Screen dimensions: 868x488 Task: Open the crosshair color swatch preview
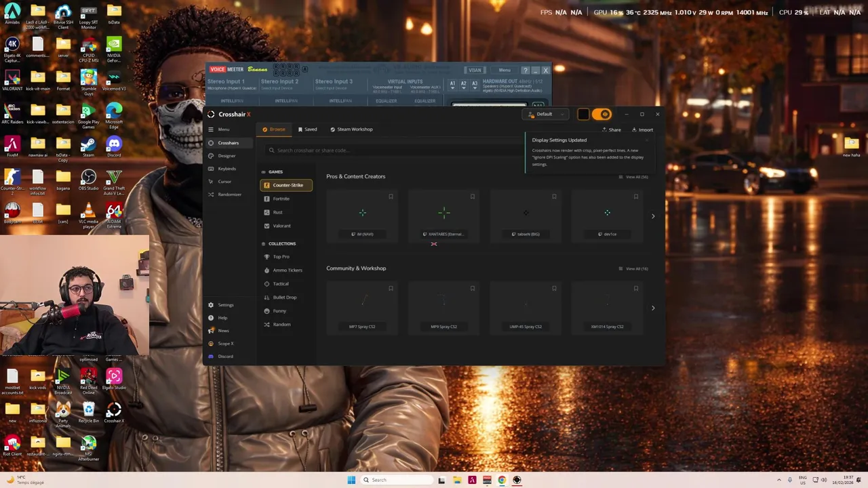583,115
